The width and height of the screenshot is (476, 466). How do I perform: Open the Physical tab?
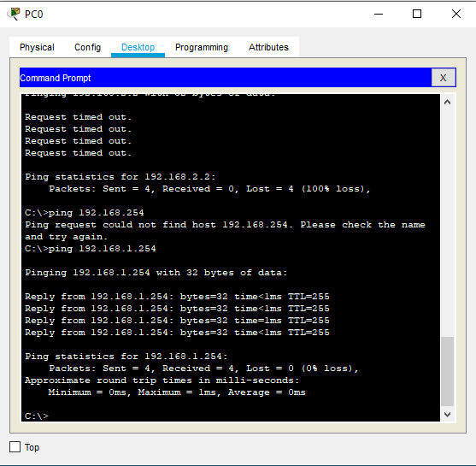coord(37,47)
